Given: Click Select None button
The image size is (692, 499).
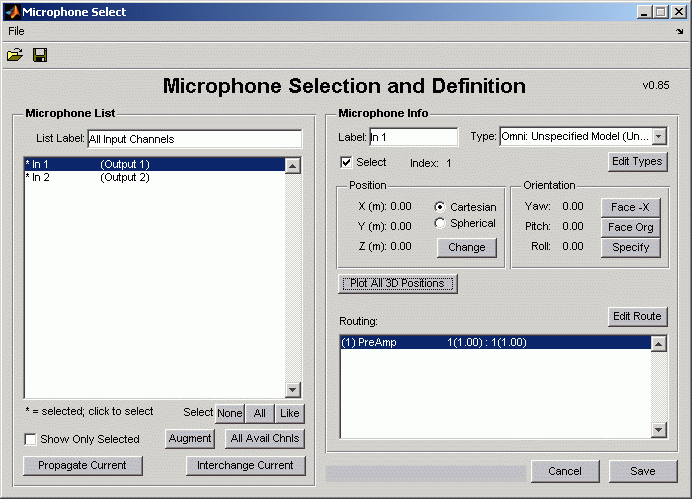Looking at the screenshot, I should 229,413.
